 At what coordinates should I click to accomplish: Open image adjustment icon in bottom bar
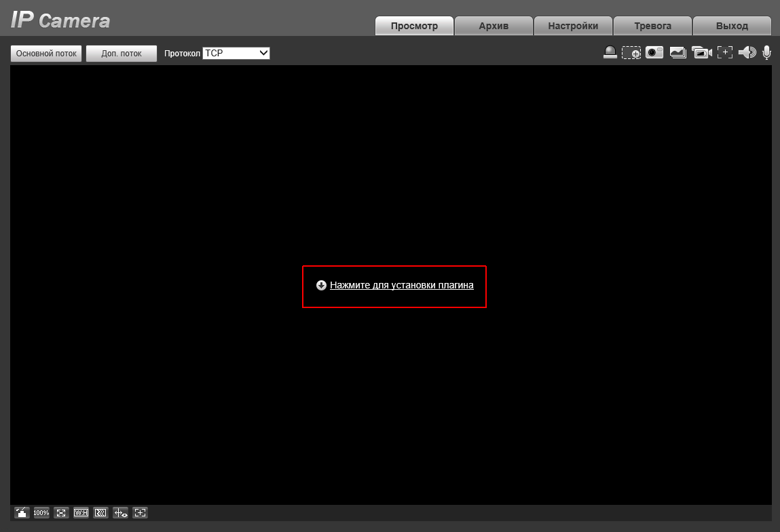pyautogui.click(x=22, y=512)
